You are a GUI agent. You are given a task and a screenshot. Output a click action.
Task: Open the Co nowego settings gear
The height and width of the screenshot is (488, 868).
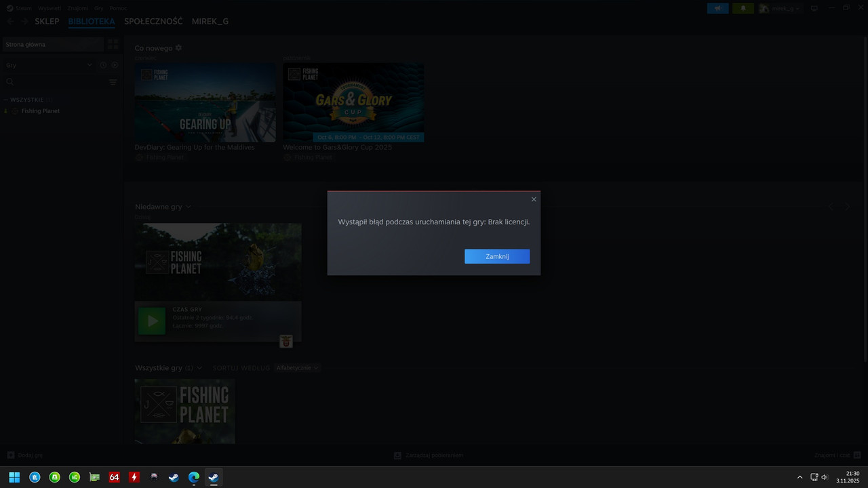click(x=178, y=48)
